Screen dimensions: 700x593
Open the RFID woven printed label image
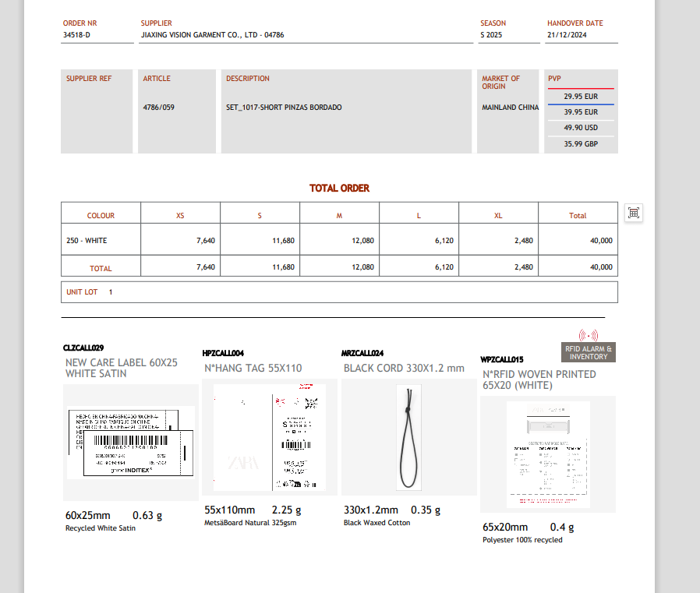tap(547, 453)
